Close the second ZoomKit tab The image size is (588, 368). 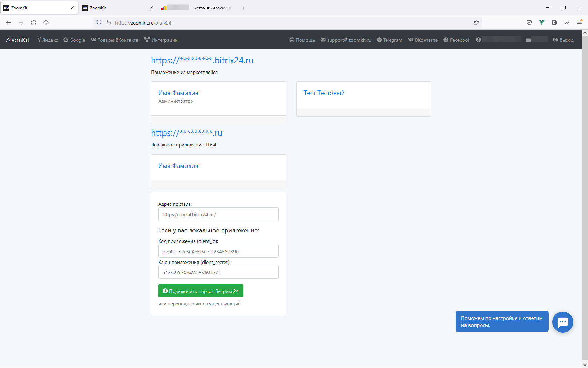tap(151, 8)
